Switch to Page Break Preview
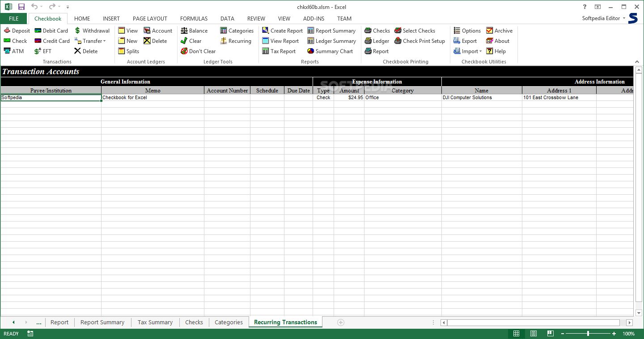 pos(550,334)
